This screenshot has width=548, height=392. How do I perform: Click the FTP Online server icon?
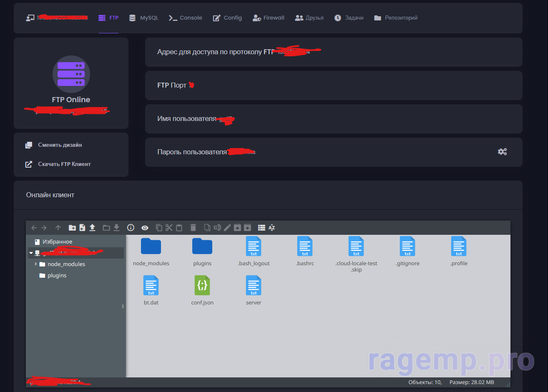click(71, 74)
